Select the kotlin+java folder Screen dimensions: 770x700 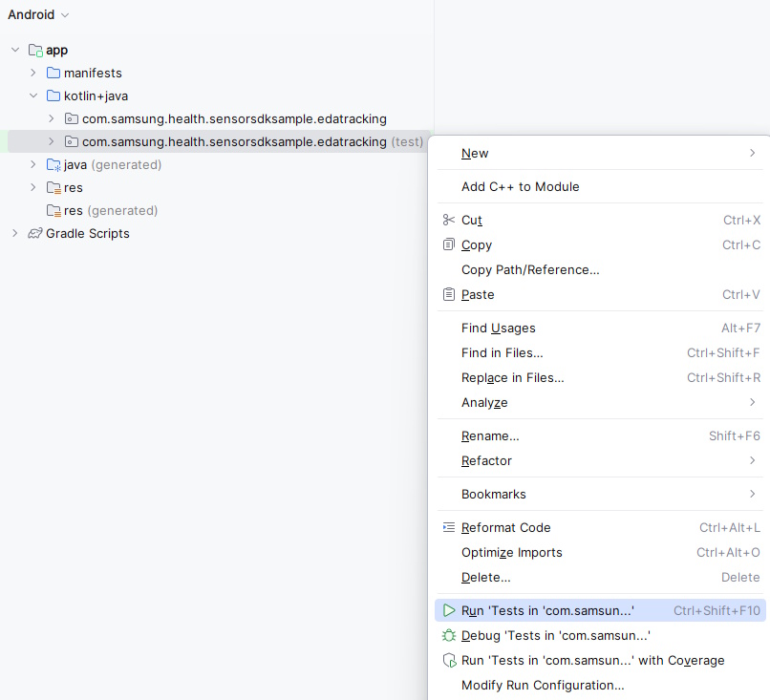(96, 95)
